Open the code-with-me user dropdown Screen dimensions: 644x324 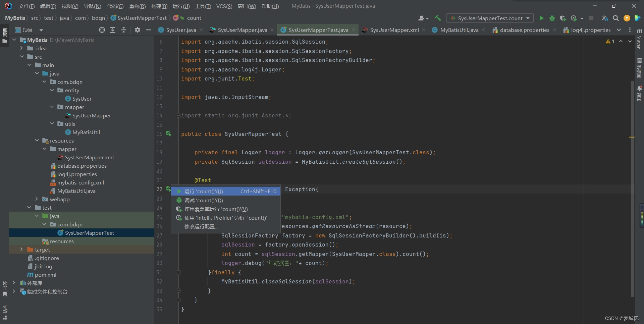pyautogui.click(x=424, y=18)
